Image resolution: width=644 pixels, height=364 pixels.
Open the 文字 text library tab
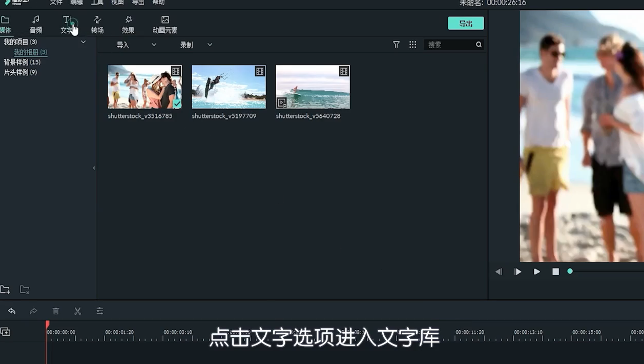click(x=67, y=25)
